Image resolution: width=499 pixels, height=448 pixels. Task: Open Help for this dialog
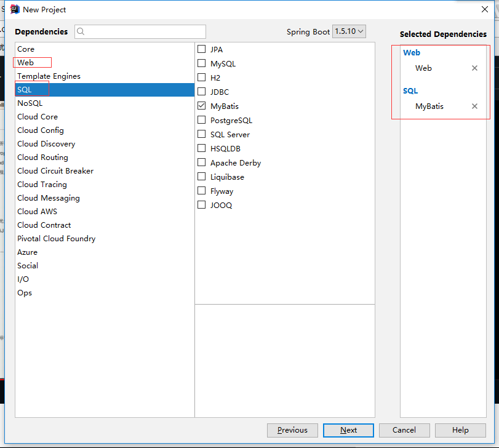click(x=460, y=430)
